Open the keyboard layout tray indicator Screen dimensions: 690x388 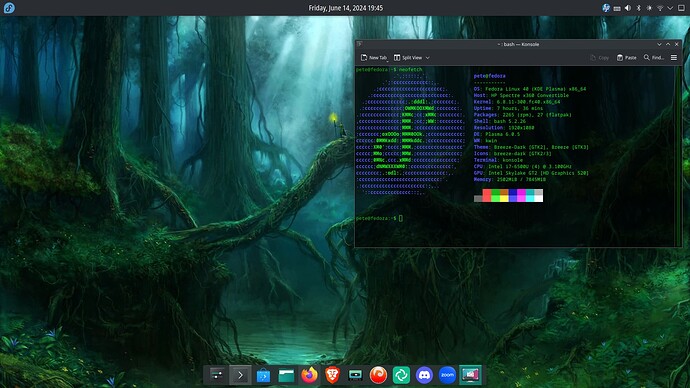point(617,8)
